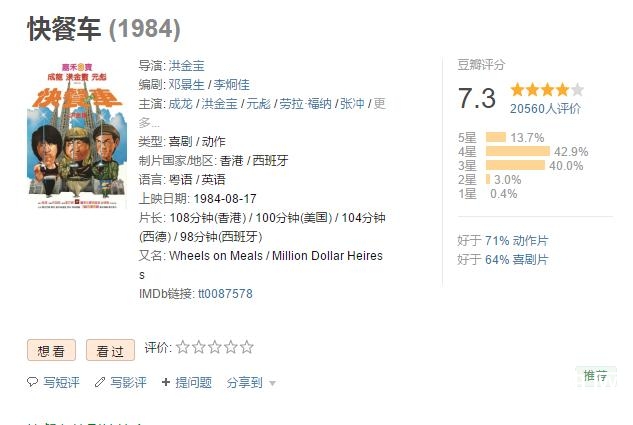This screenshot has height=425, width=633.
Task: Open the 20560人评价 ratings link
Action: (x=545, y=108)
